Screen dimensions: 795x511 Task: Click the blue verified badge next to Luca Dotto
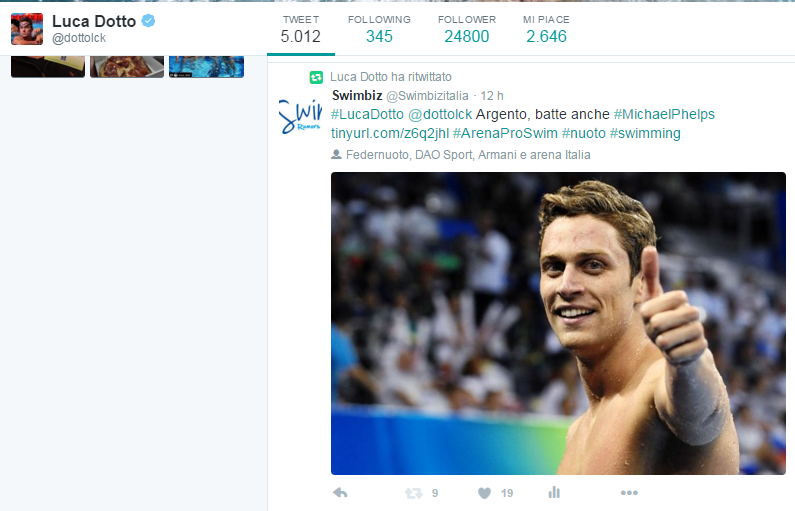[148, 21]
